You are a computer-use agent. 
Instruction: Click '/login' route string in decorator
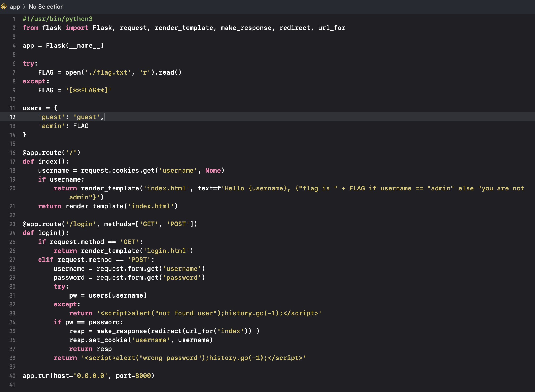click(x=81, y=224)
